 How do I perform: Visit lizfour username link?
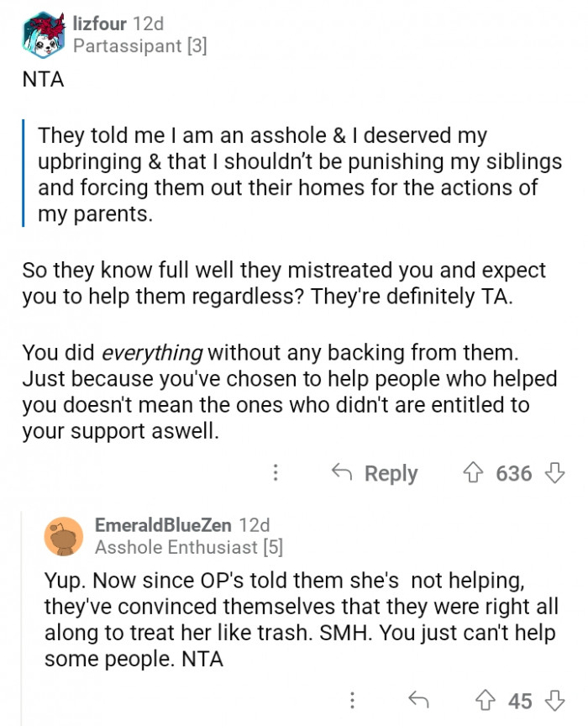coord(100,24)
